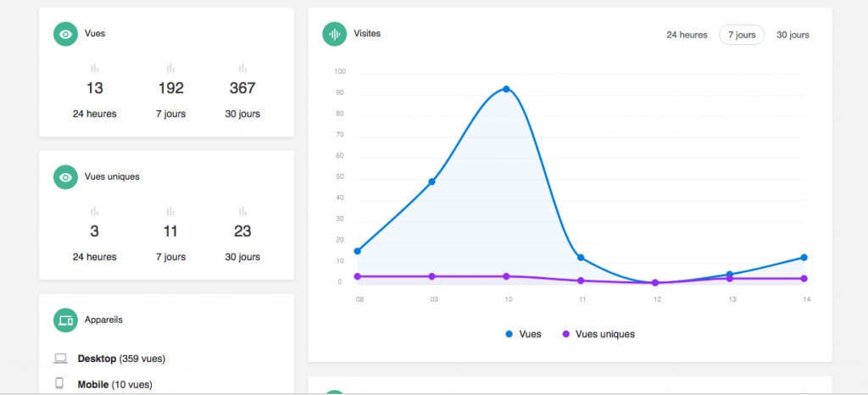Click the 7 jours label under 192
Image resolution: width=868 pixels, height=395 pixels.
[170, 114]
